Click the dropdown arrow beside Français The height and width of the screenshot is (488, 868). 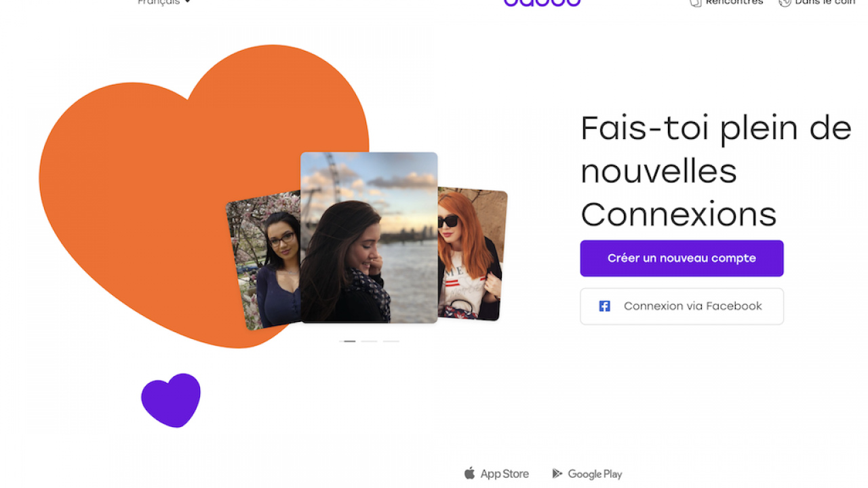click(188, 2)
